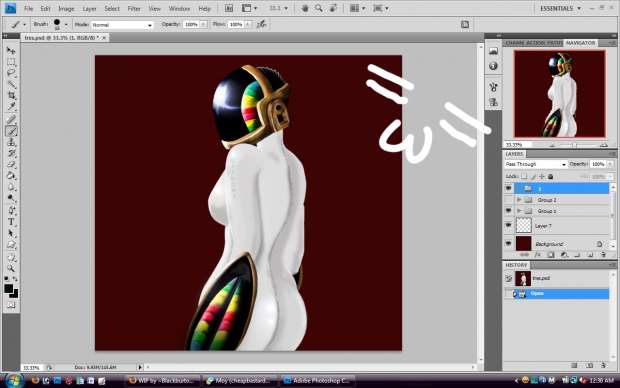
Task: Swap foreground and background colors
Action: pyautogui.click(x=15, y=279)
